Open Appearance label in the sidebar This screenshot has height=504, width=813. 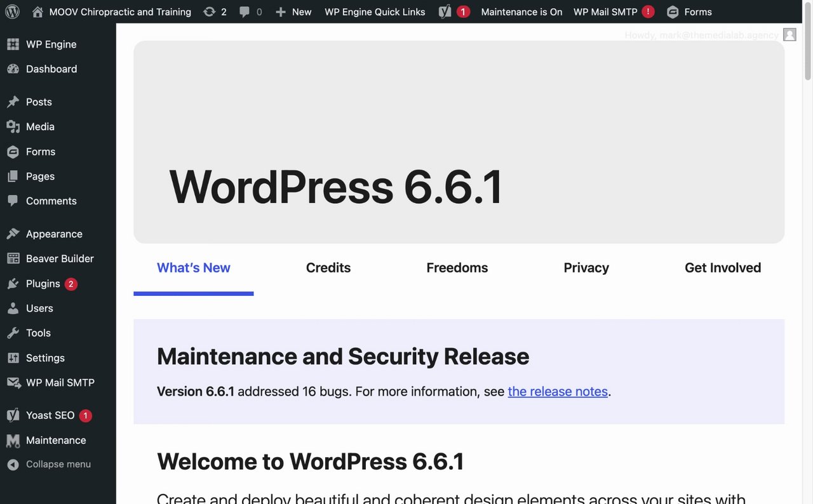coord(54,234)
